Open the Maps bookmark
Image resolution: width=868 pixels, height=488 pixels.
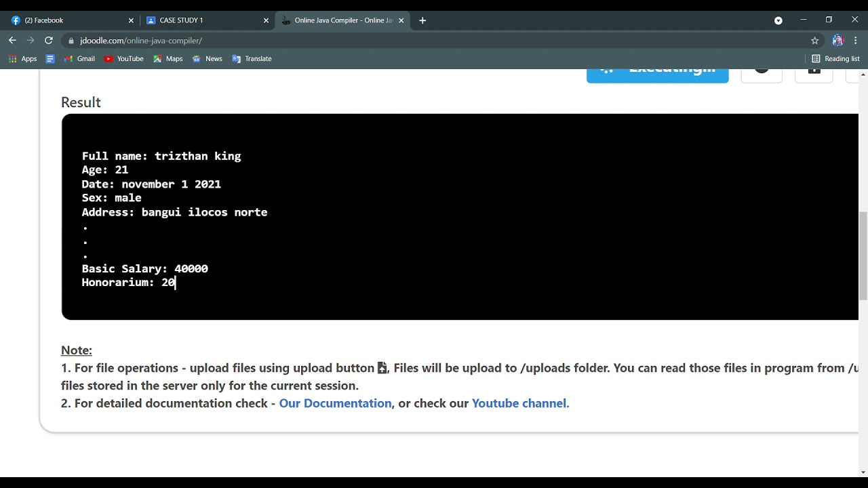pyautogui.click(x=167, y=59)
